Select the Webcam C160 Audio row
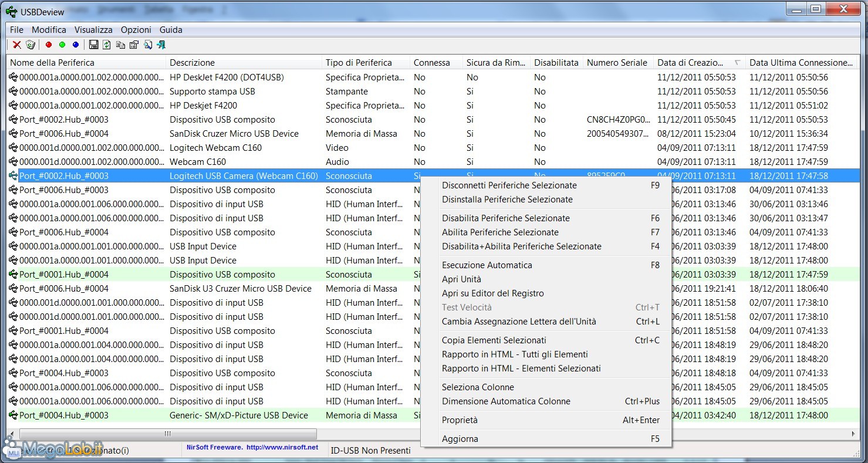 [x=433, y=162]
